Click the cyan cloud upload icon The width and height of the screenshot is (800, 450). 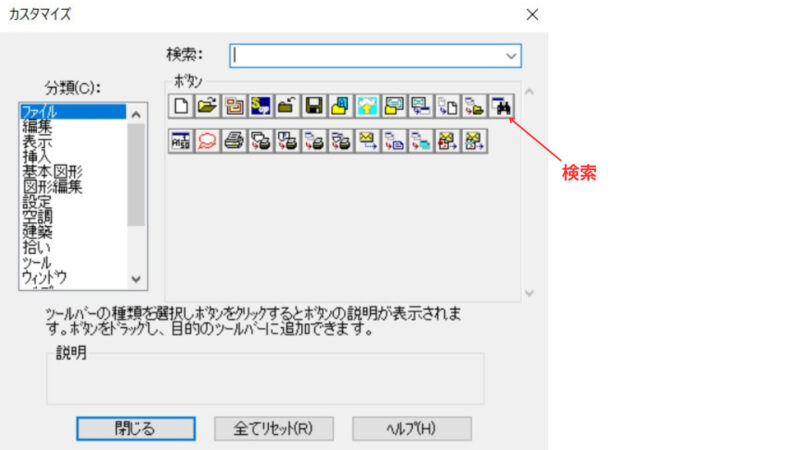click(x=367, y=106)
